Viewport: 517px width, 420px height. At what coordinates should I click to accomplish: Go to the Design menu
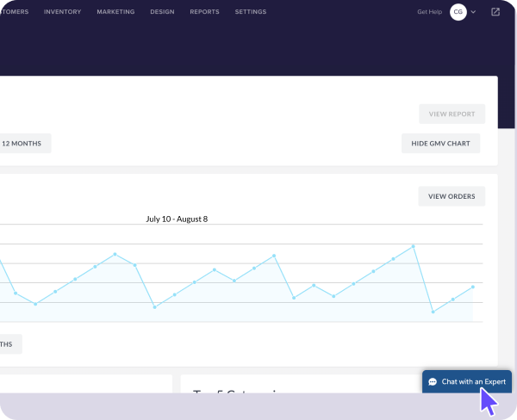162,12
